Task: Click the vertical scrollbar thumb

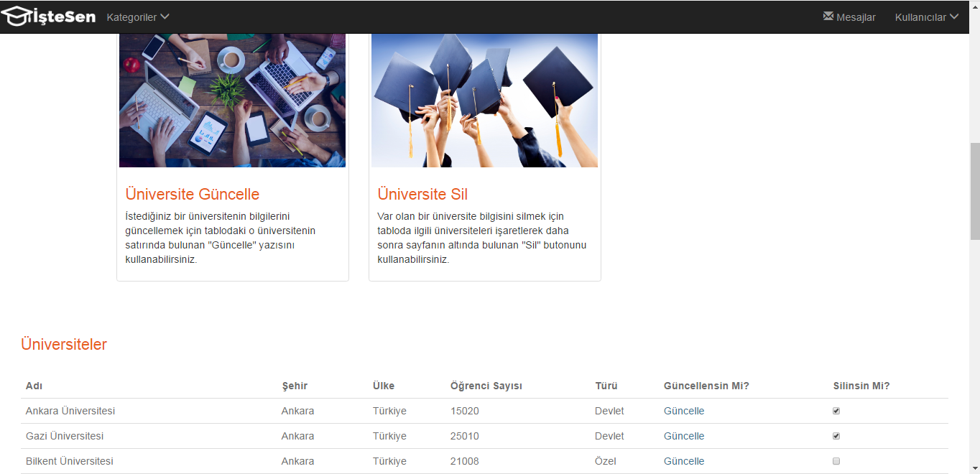Action: pos(974,190)
